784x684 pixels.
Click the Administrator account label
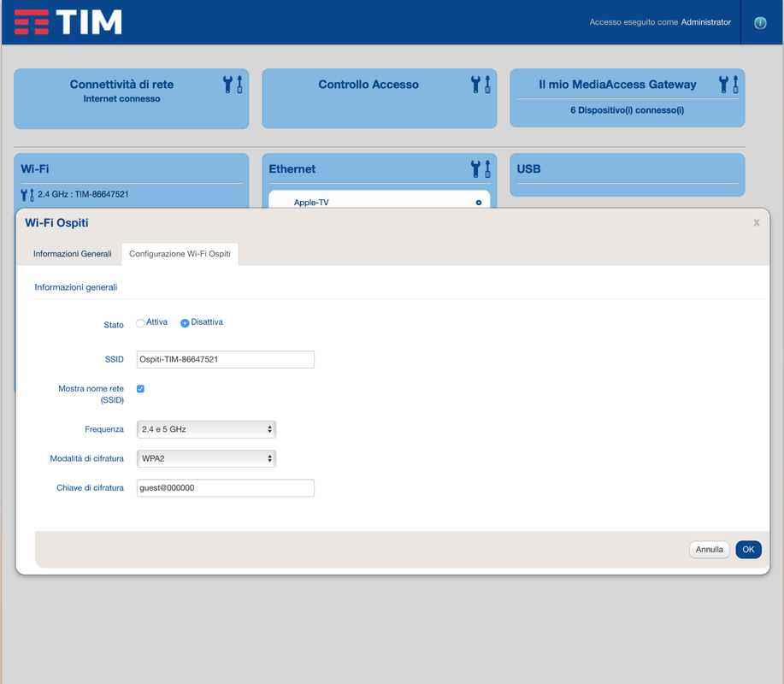705,22
